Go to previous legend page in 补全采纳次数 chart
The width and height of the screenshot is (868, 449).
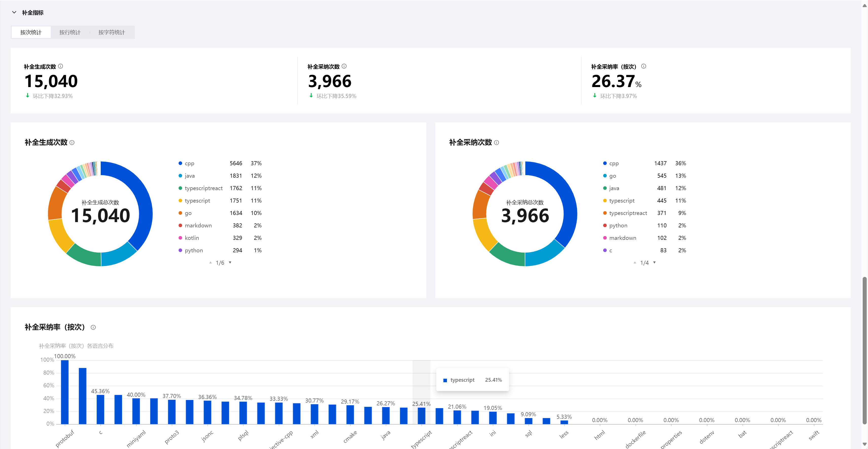(x=635, y=262)
